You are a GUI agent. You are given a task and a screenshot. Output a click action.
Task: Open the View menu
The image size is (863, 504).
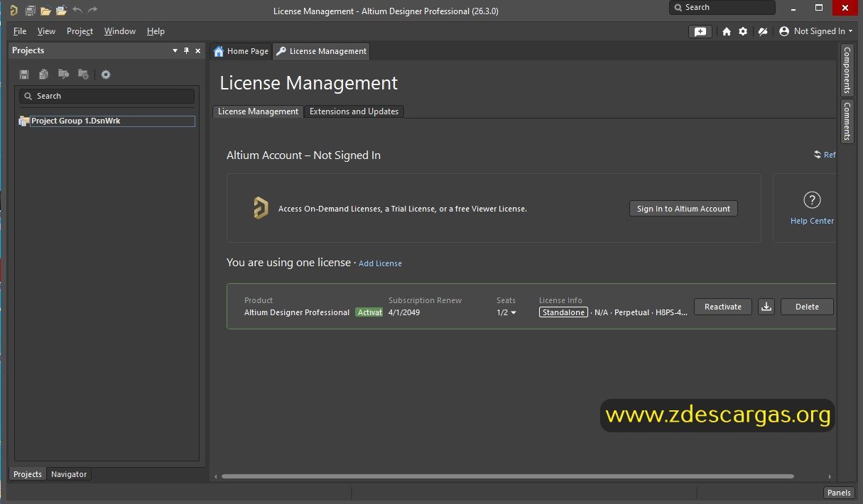pos(46,31)
